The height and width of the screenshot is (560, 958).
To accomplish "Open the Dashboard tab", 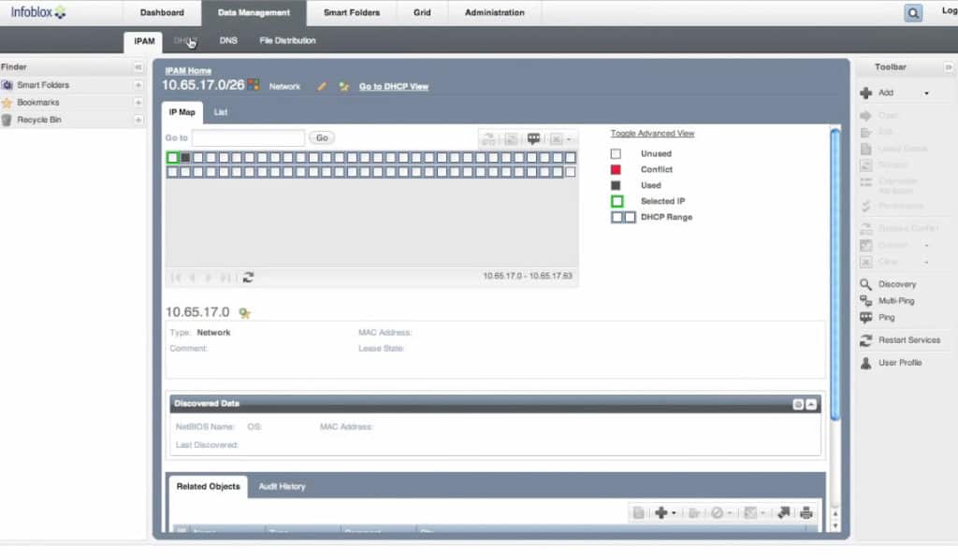I will click(162, 13).
